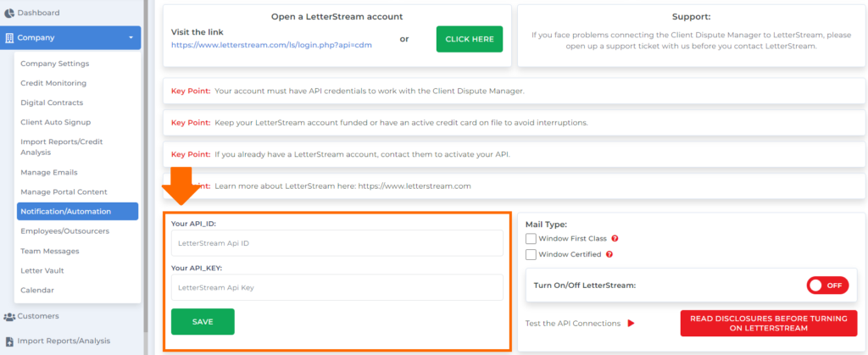The height and width of the screenshot is (355, 868).
Task: Click help icon beside Window Certified
Action: click(609, 254)
